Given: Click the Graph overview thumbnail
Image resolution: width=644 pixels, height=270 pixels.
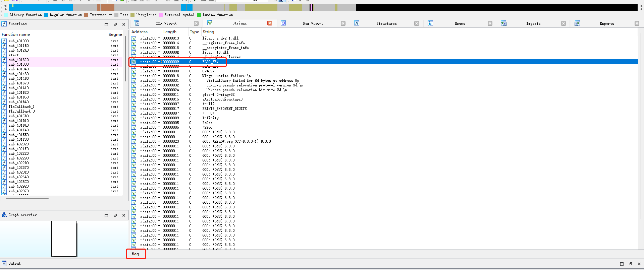Looking at the screenshot, I should click(x=64, y=239).
